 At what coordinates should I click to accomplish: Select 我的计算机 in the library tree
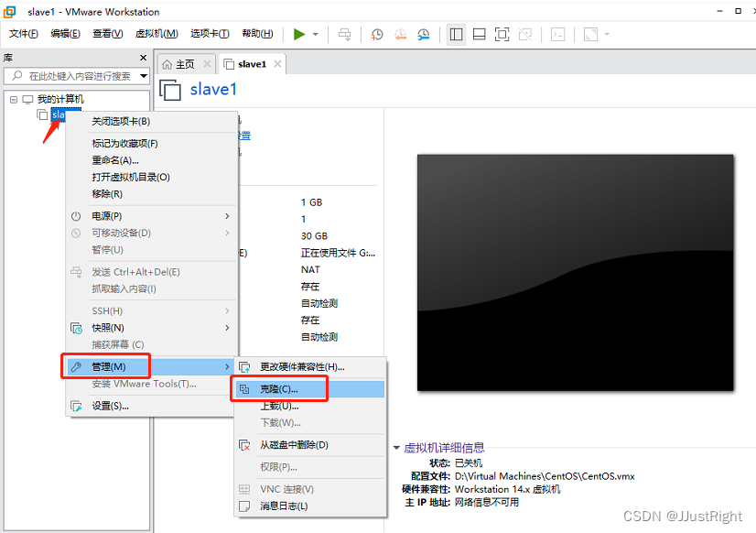click(x=60, y=99)
